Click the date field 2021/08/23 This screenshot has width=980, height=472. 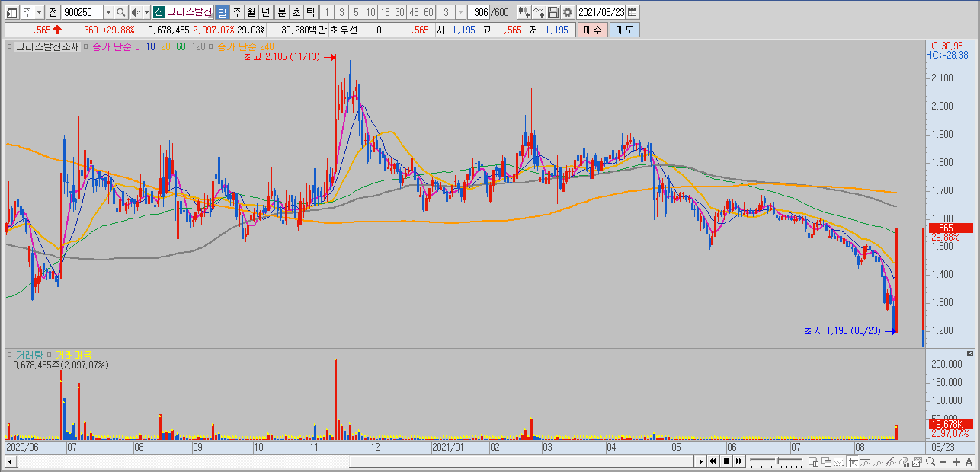[600, 12]
